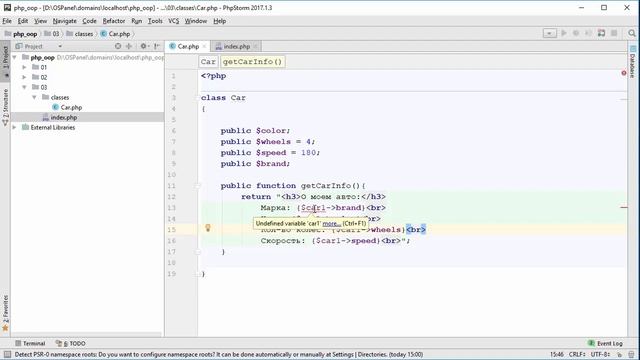Click the cursor position 15:46 indicator
Viewport: 640px width, 360px height.
pos(557,354)
